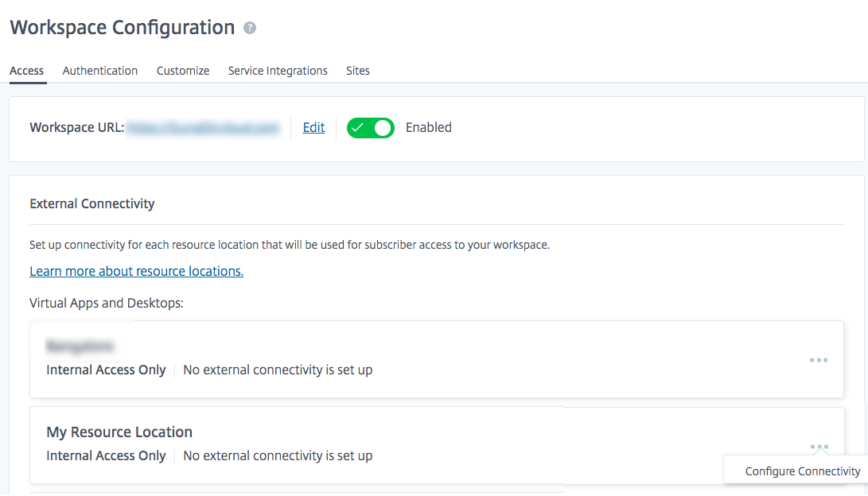Select the Access tab
Image resolution: width=868 pixels, height=496 pixels.
click(26, 71)
